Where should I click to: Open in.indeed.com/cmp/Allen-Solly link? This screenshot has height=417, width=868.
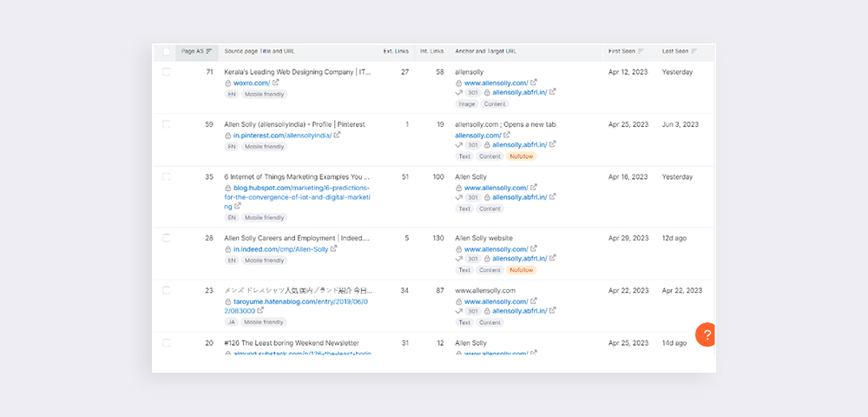[x=280, y=249]
